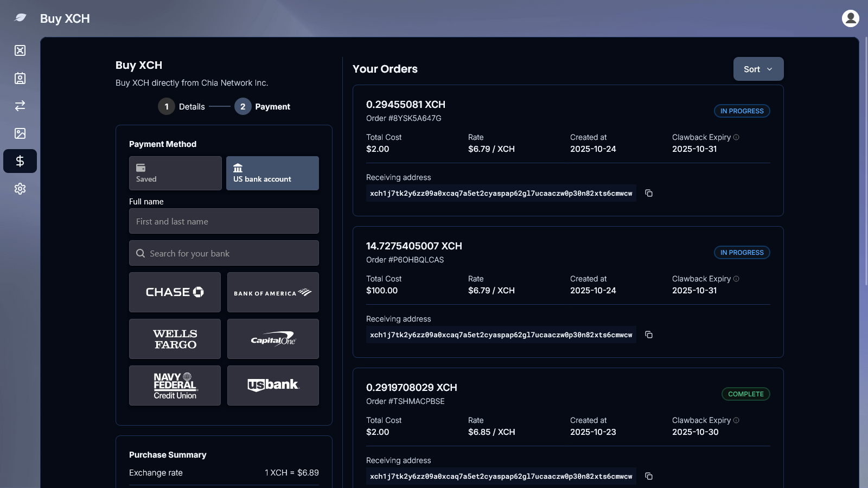Viewport: 868px width, 488px height.
Task: Expand the Sort dropdown
Action: pos(758,69)
